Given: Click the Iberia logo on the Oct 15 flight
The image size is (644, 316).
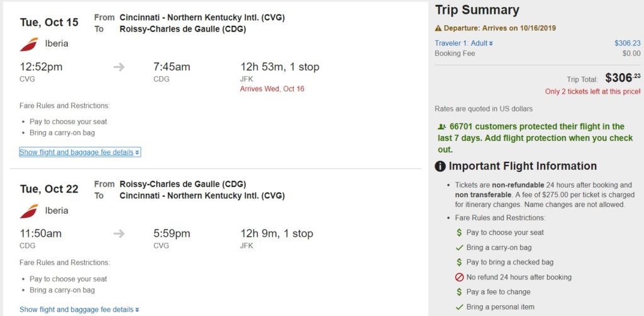Looking at the screenshot, I should tap(29, 44).
